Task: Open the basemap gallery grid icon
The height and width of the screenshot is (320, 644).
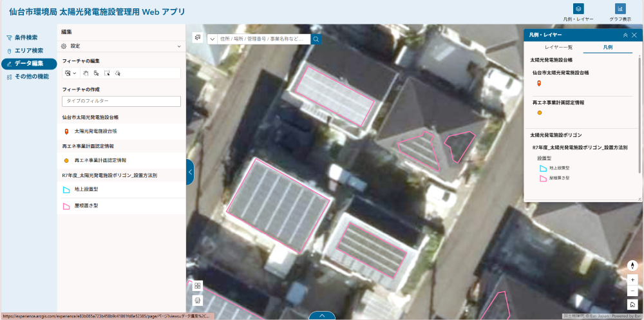Action: (198, 286)
